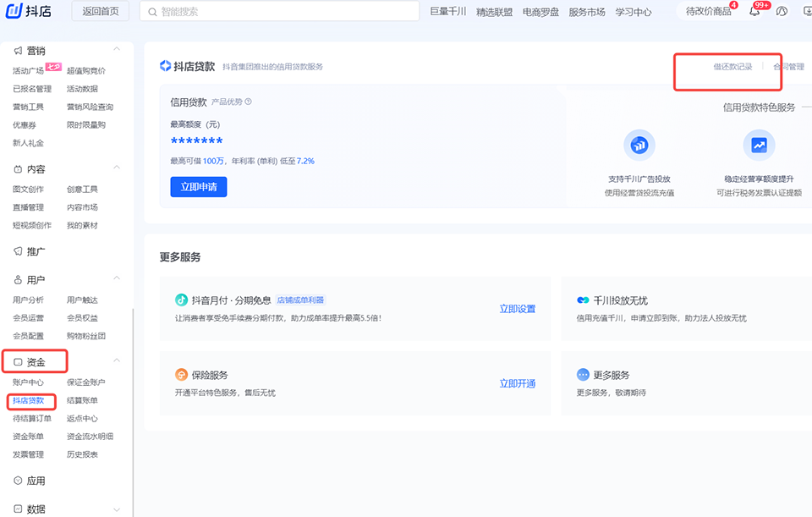
Task: Open the 借还款记录 link
Action: pos(732,66)
